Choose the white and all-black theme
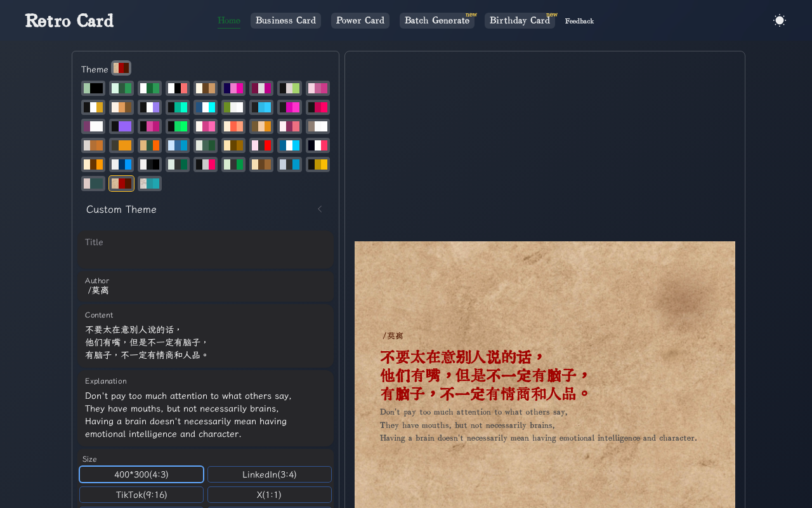Screen dimensions: 812x508 (150, 164)
